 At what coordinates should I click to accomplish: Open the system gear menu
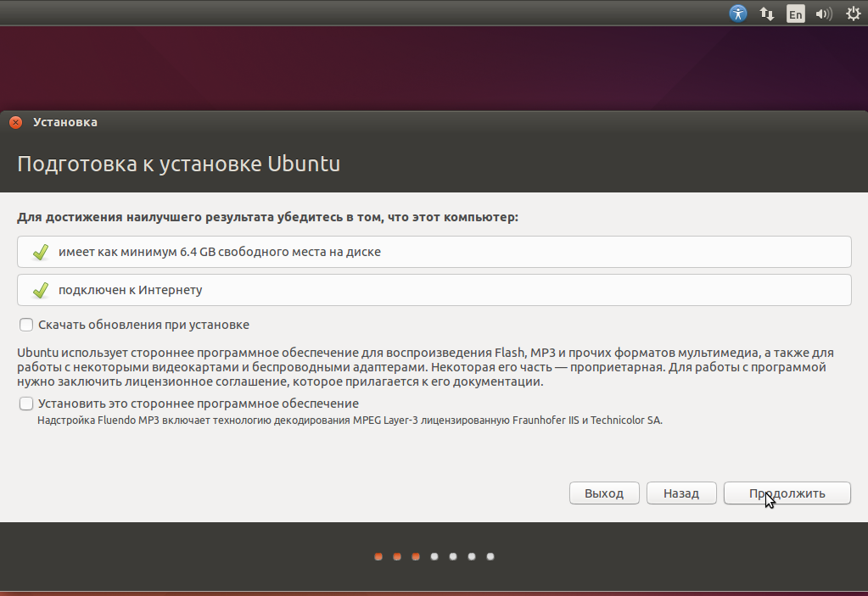click(854, 14)
